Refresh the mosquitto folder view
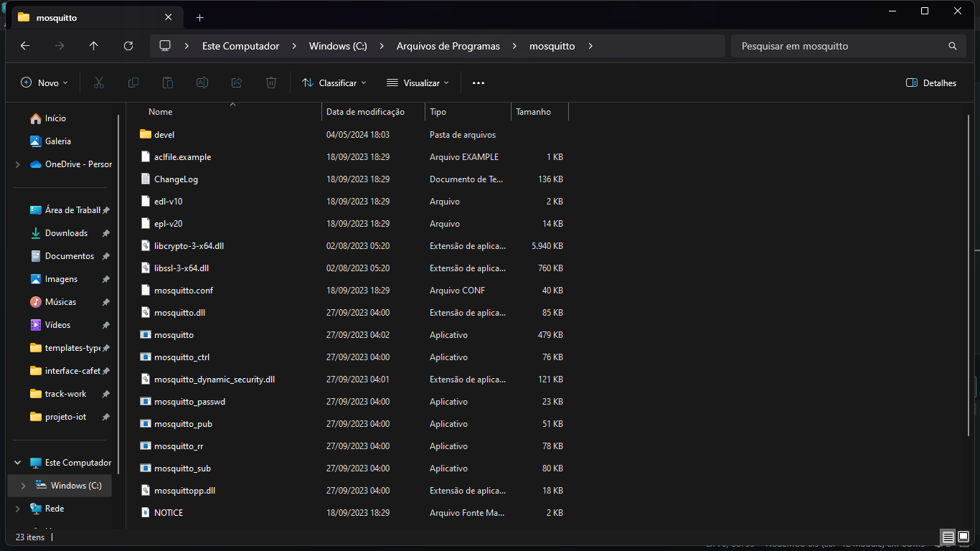 click(x=128, y=46)
